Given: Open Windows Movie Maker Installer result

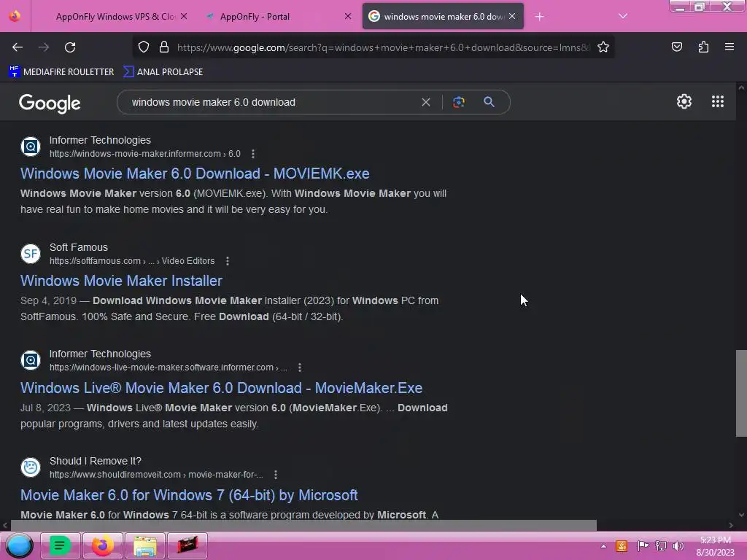Looking at the screenshot, I should pos(121,281).
